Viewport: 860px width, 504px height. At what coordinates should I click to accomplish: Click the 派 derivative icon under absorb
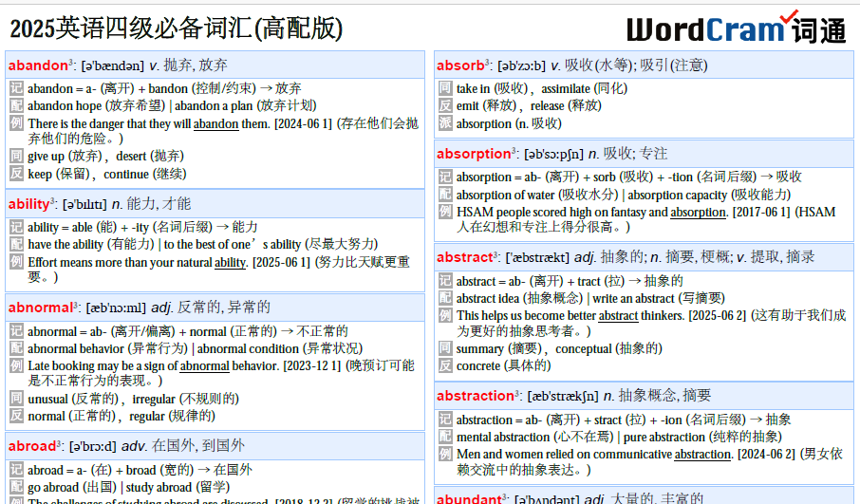[x=445, y=123]
